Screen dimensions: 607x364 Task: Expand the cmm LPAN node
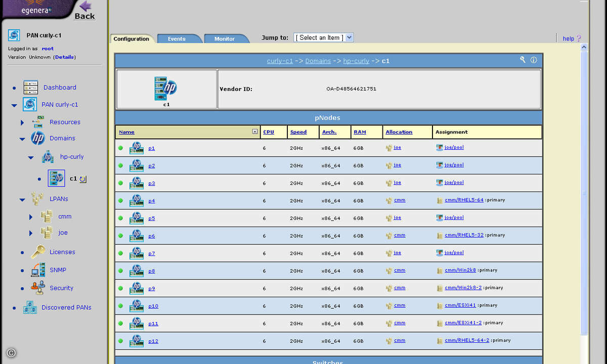click(x=31, y=217)
